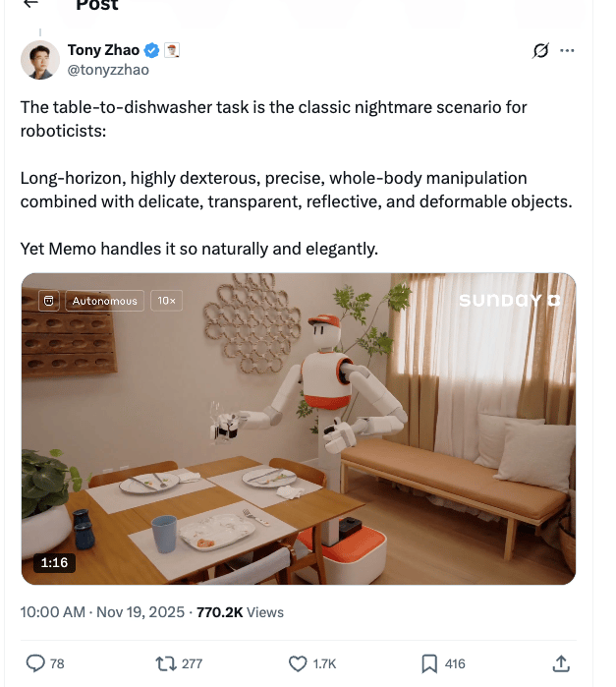Toggle repost with the 277 retweet icon
The image size is (616, 687).
coord(166,663)
